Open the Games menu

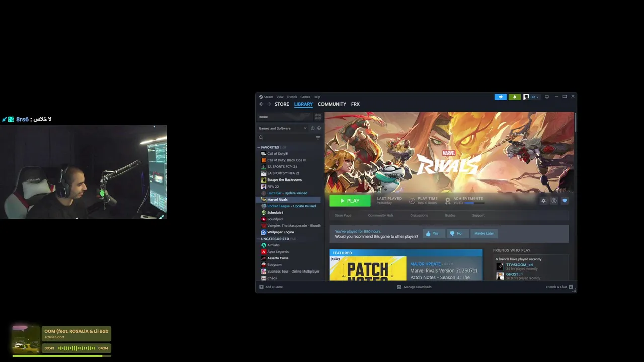coord(305,97)
